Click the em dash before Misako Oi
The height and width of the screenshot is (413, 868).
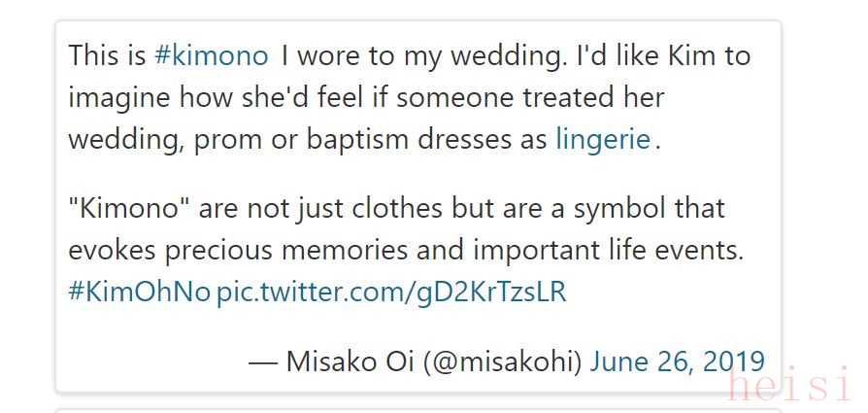262,361
